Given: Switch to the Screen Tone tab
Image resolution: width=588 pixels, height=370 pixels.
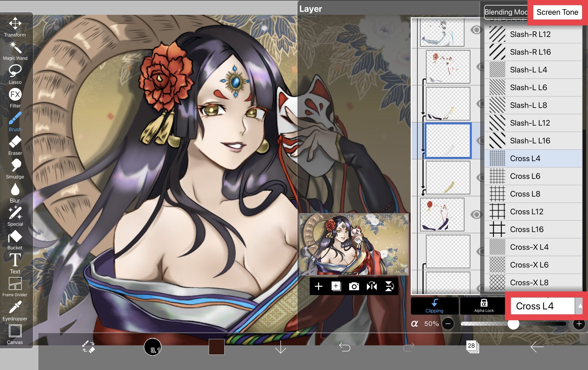Looking at the screenshot, I should pos(557,12).
